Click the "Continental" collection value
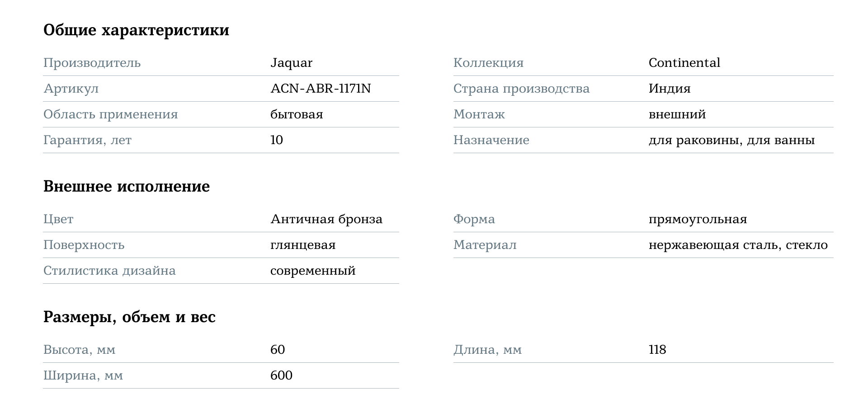The width and height of the screenshot is (868, 408). pos(684,63)
